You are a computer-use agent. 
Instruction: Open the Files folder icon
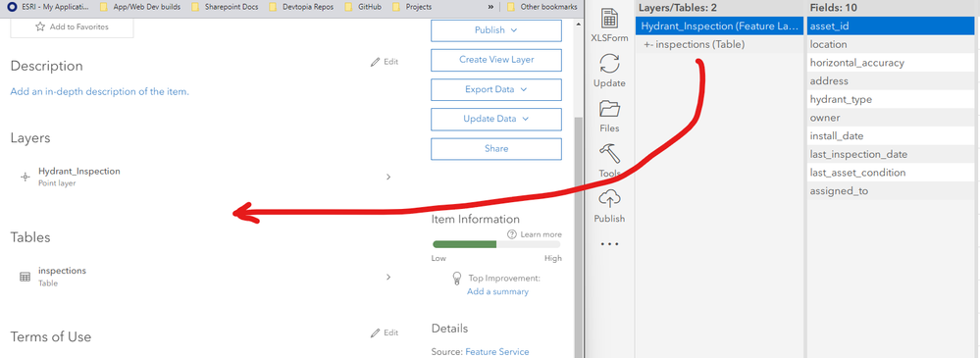click(609, 109)
